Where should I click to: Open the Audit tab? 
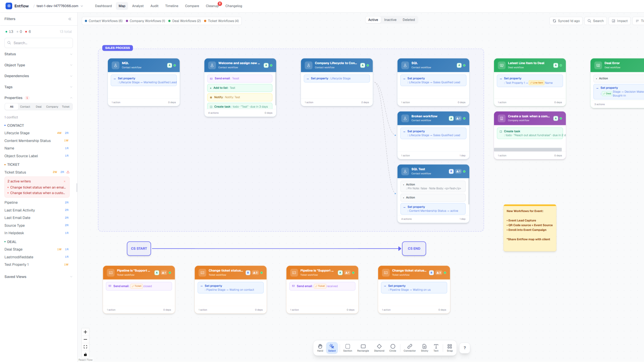154,6
